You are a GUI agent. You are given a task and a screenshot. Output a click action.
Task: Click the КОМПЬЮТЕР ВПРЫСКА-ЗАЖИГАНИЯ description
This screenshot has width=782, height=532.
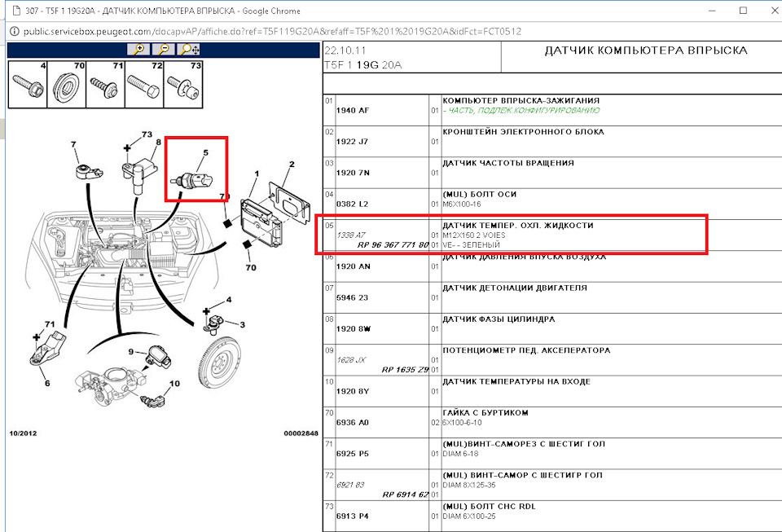click(x=521, y=101)
